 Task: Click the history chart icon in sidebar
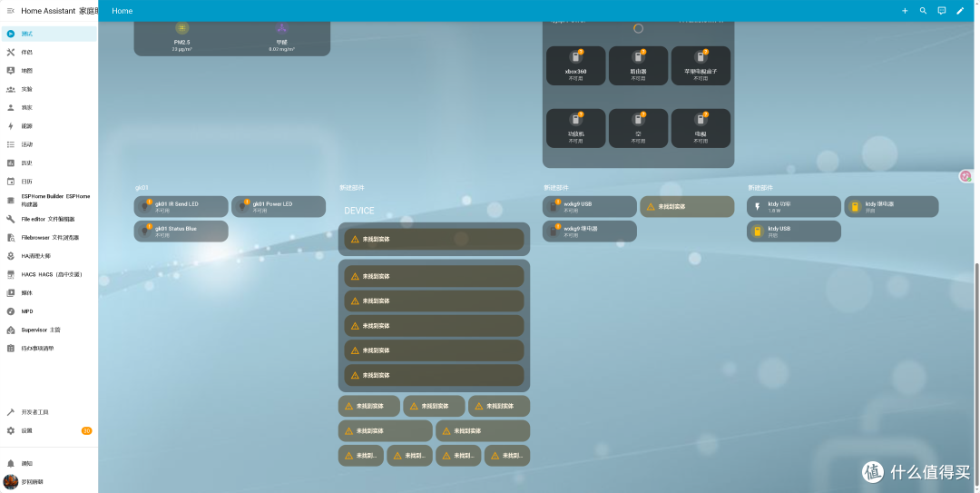pyautogui.click(x=11, y=163)
